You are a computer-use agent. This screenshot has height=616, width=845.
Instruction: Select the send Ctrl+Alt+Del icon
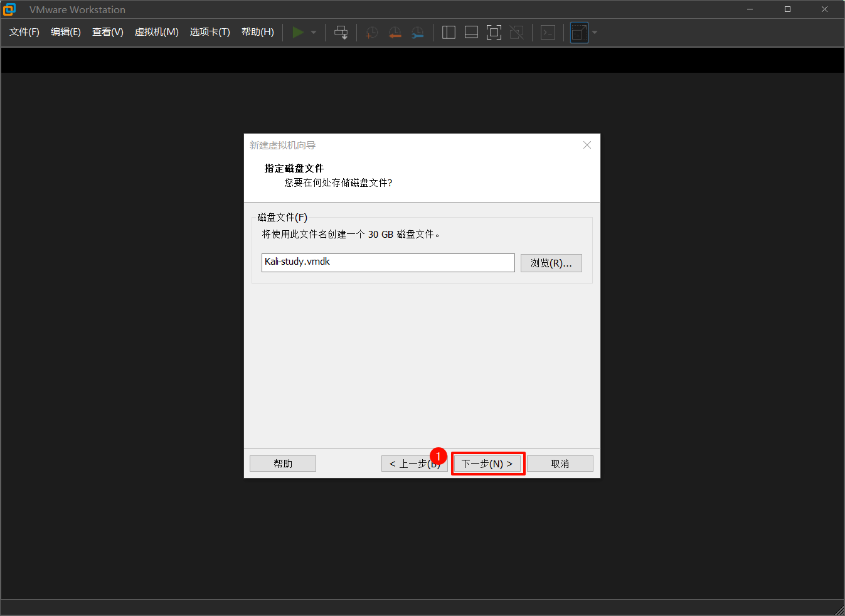pyautogui.click(x=341, y=32)
